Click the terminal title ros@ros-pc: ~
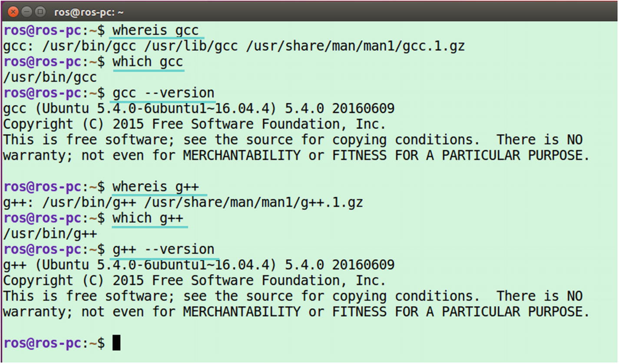The image size is (619, 364). coord(89,12)
